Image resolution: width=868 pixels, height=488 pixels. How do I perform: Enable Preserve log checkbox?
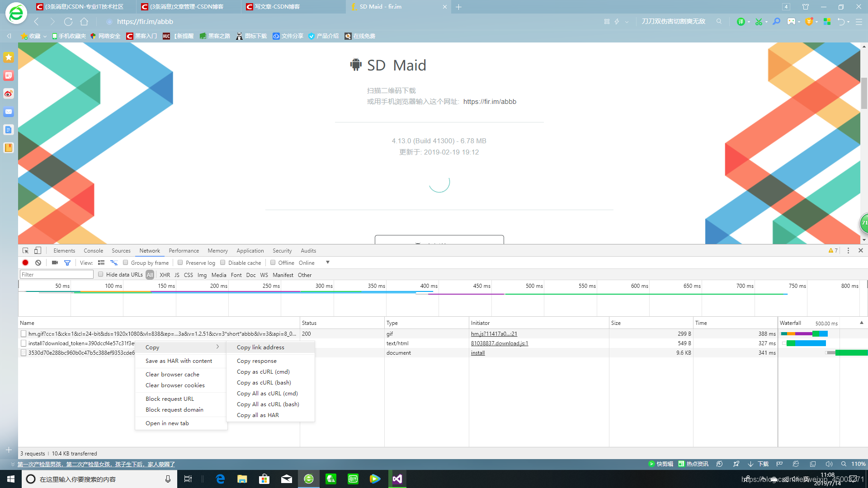tap(180, 263)
